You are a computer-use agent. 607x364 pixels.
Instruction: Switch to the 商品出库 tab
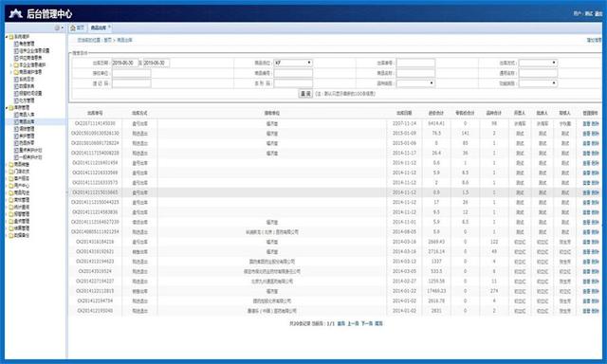(99, 27)
